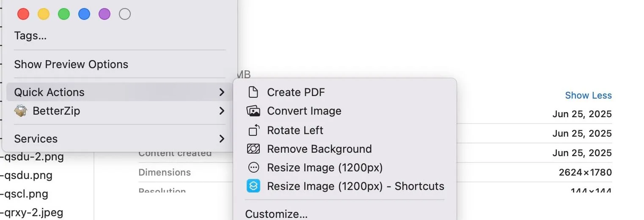This screenshot has height=220, width=644.
Task: Choose Show Preview Options
Action: coord(71,64)
